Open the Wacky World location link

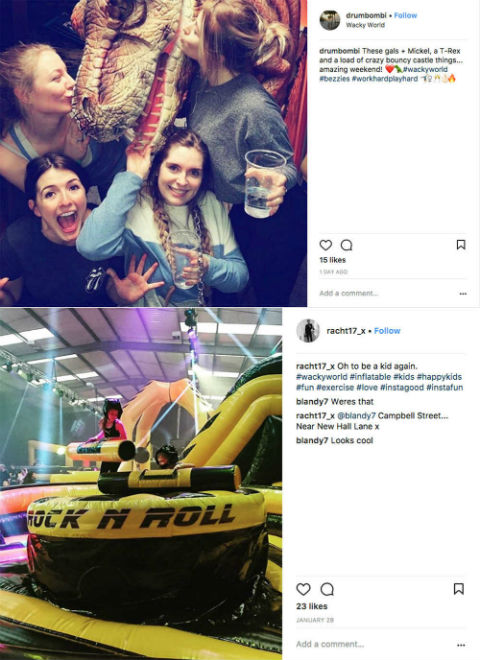coord(365,25)
